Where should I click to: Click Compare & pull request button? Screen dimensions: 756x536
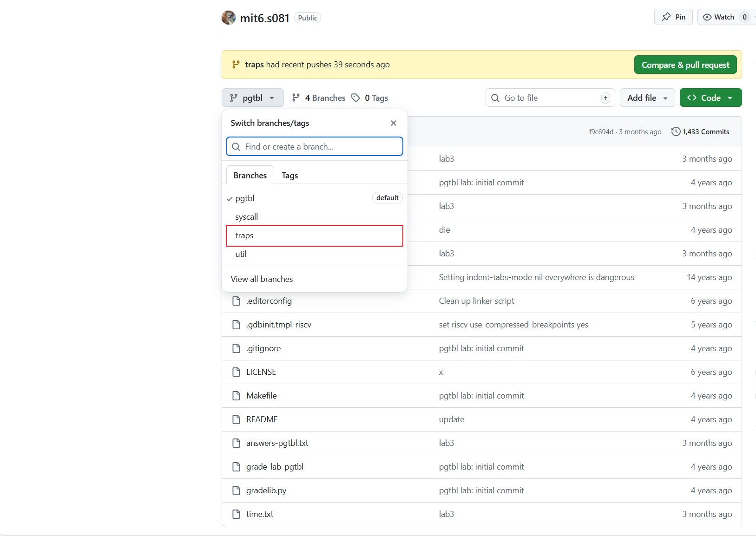685,65
